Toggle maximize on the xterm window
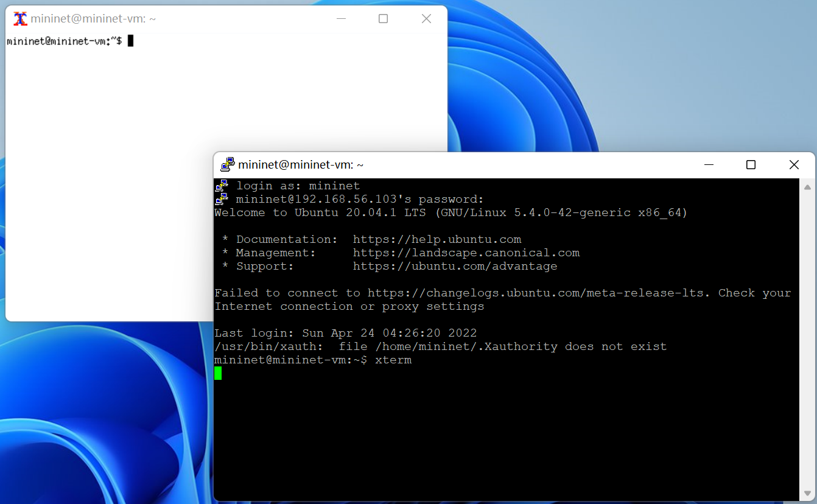Screen dimensions: 817x504 point(383,19)
